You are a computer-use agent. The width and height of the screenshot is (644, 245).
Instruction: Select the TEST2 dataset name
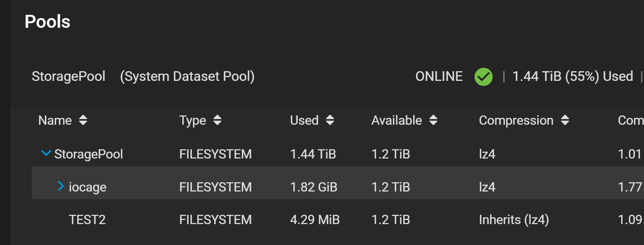click(x=87, y=220)
